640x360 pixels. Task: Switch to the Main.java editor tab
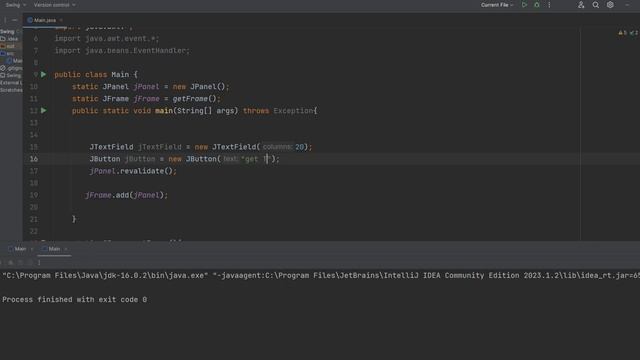click(45, 20)
